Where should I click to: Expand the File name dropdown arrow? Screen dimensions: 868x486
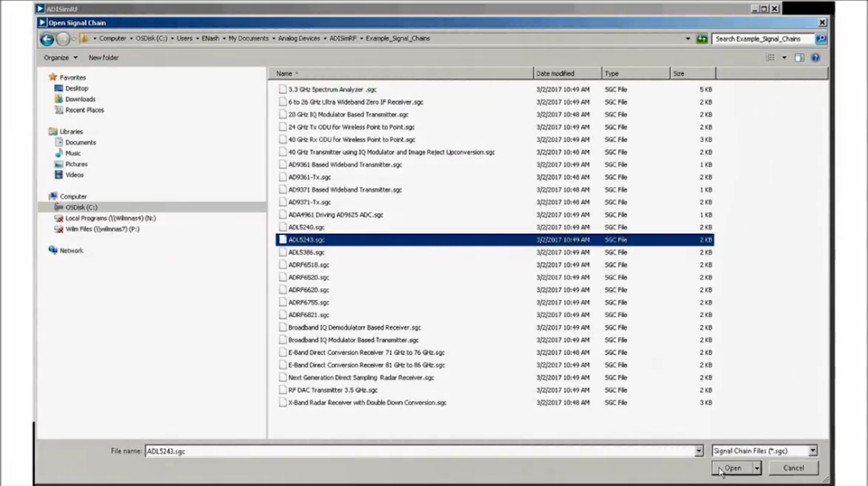[x=698, y=451]
